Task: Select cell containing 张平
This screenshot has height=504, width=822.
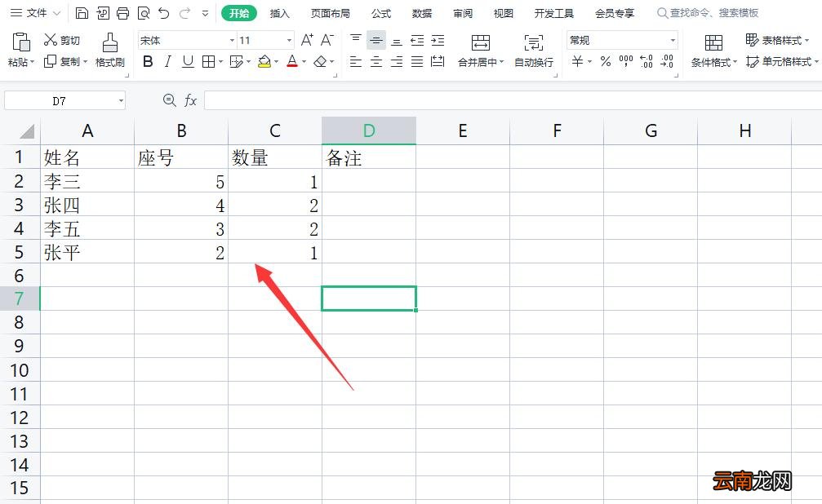Action: [87, 253]
